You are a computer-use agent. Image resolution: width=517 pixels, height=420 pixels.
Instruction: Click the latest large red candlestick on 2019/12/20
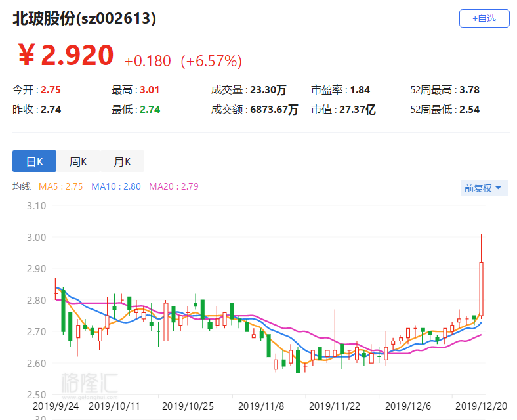click(482, 289)
